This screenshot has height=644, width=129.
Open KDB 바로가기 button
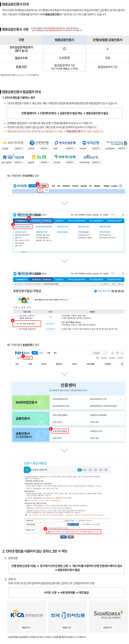click(x=71, y=149)
